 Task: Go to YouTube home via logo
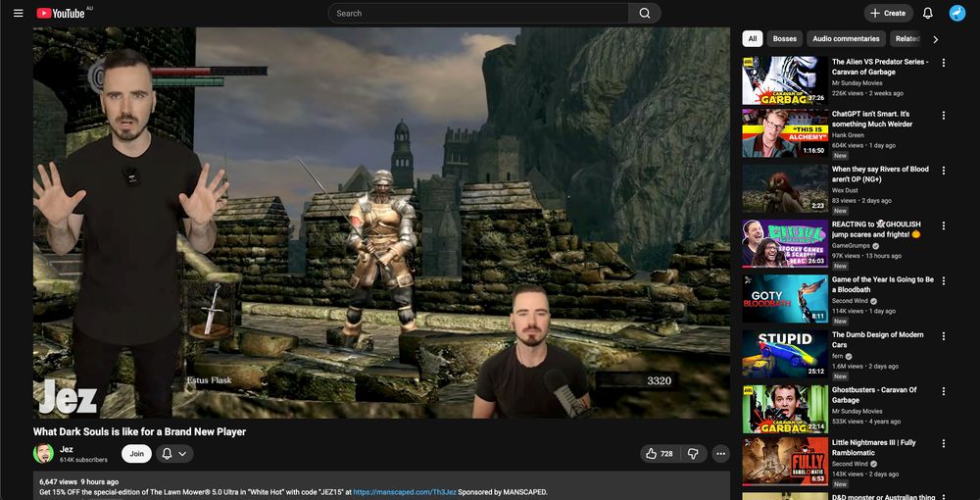click(61, 13)
